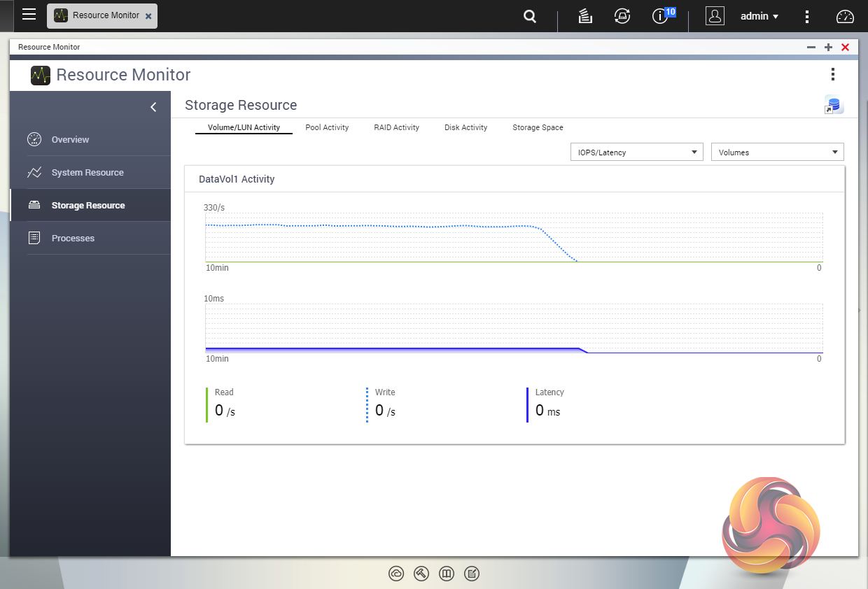
Task: Collapse the left sidebar panel
Action: pos(153,107)
